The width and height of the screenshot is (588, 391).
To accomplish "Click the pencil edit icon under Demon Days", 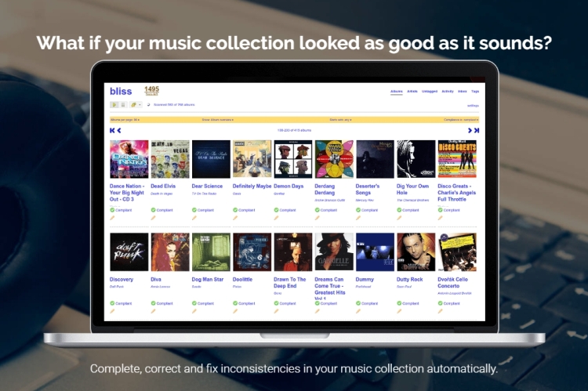I will point(277,218).
